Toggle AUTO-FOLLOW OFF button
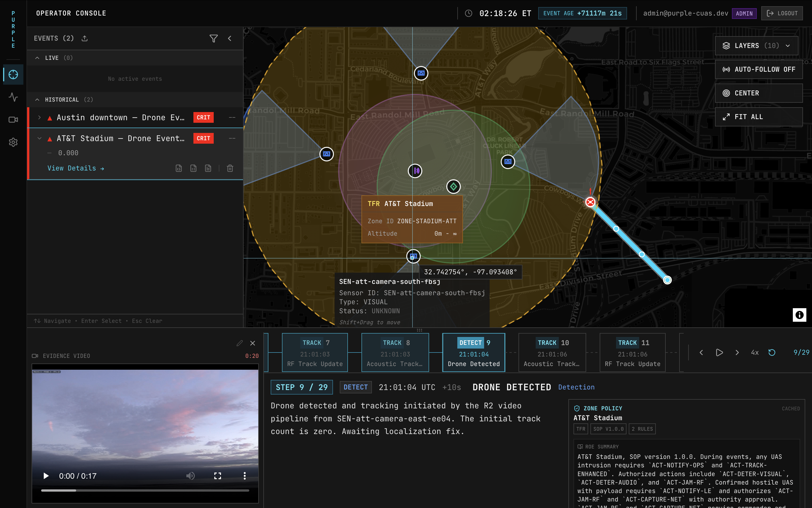Image resolution: width=812 pixels, height=508 pixels. (759, 69)
